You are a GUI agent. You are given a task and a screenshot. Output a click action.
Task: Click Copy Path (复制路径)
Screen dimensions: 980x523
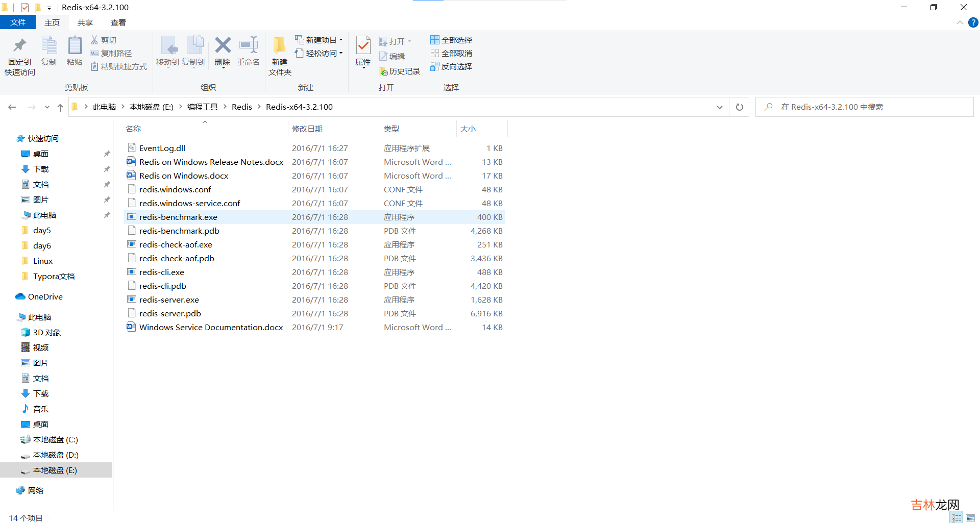pos(111,53)
